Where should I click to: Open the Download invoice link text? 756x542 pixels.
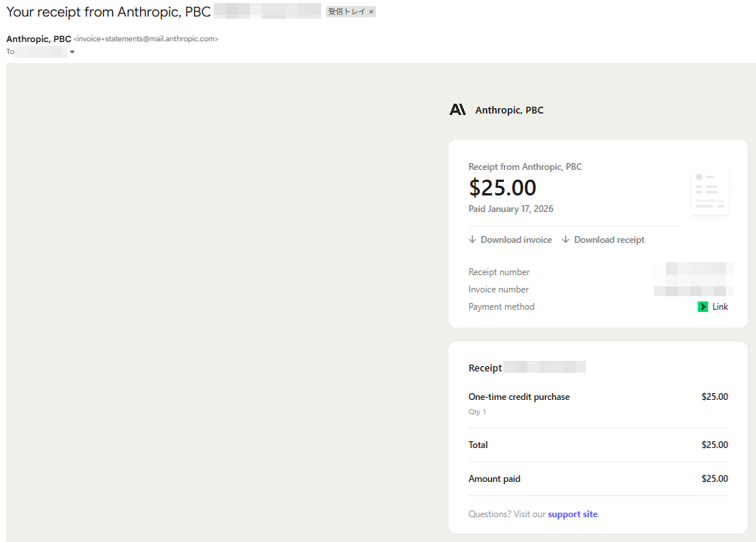pyautogui.click(x=516, y=240)
